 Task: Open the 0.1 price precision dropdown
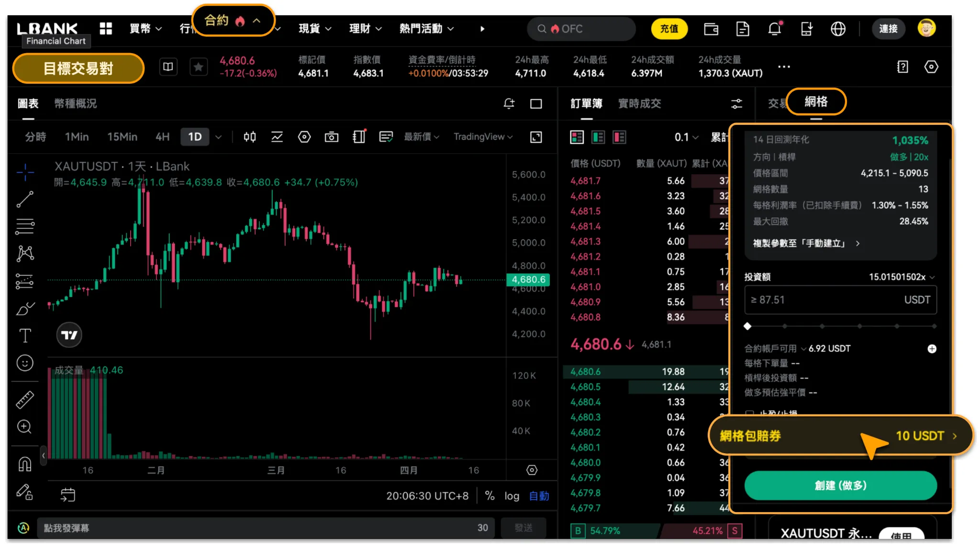tap(686, 137)
